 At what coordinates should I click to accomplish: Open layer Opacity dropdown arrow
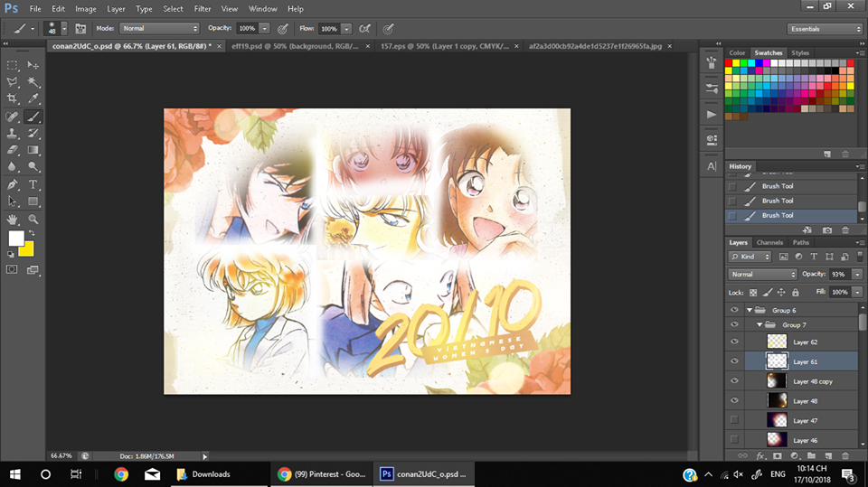pos(857,275)
